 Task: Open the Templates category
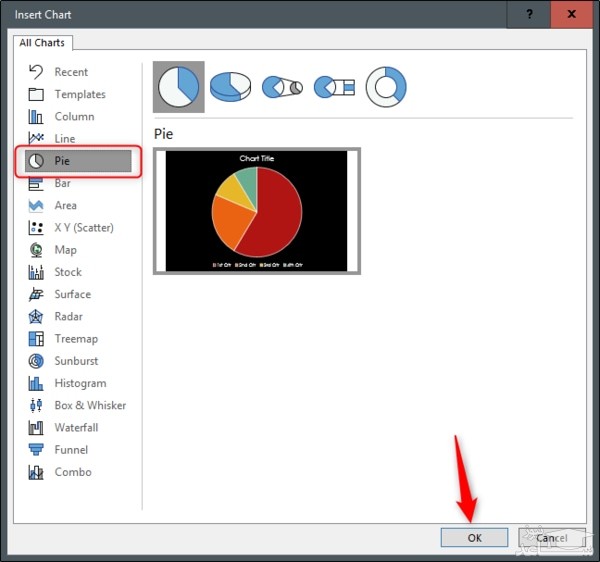click(x=80, y=94)
